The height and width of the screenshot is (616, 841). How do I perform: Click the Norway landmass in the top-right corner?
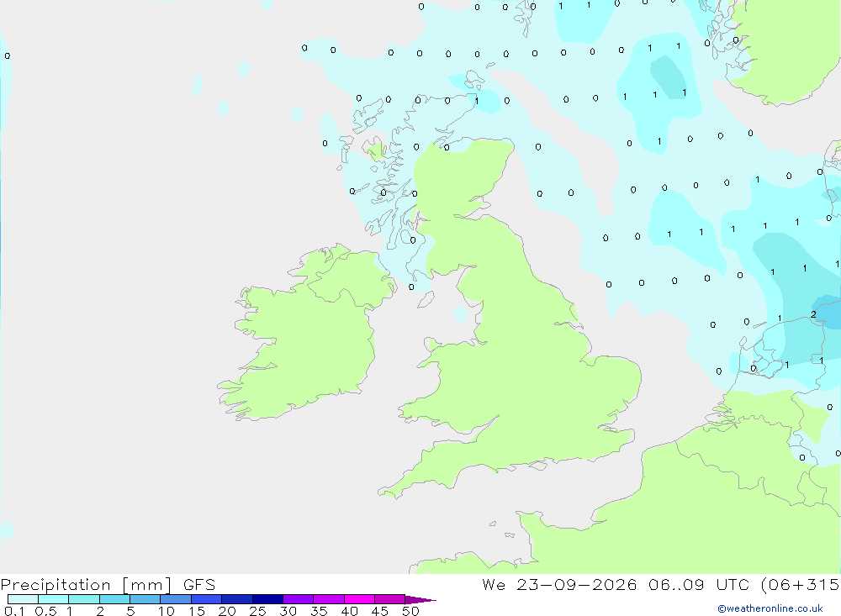click(783, 48)
